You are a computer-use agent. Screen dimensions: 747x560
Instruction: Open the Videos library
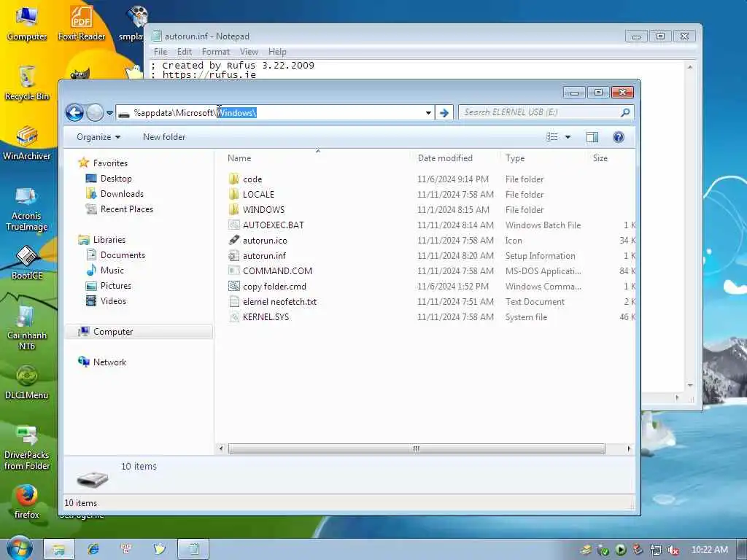(x=113, y=301)
